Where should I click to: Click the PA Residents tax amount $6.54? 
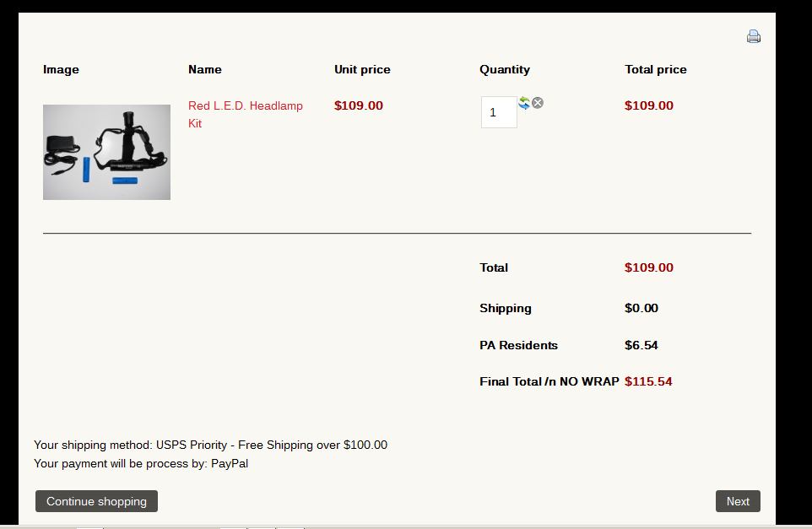pyautogui.click(x=641, y=345)
